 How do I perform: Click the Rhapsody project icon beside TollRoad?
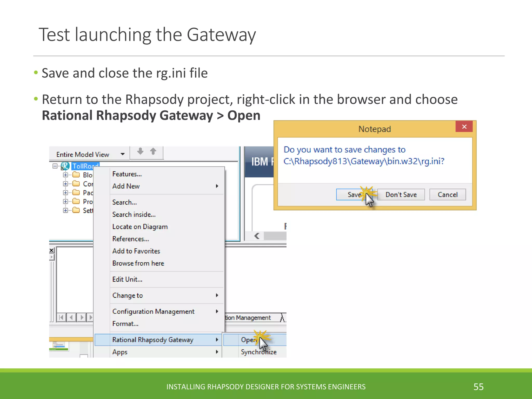(x=65, y=166)
